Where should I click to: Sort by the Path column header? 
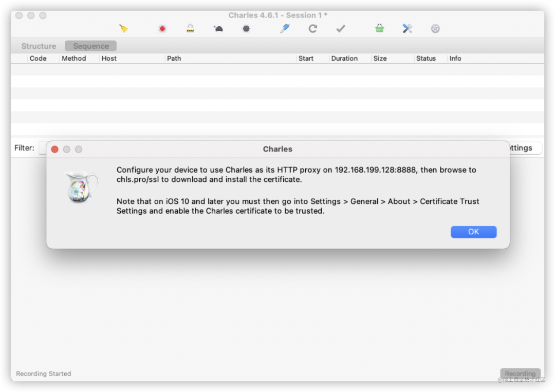[x=174, y=59]
